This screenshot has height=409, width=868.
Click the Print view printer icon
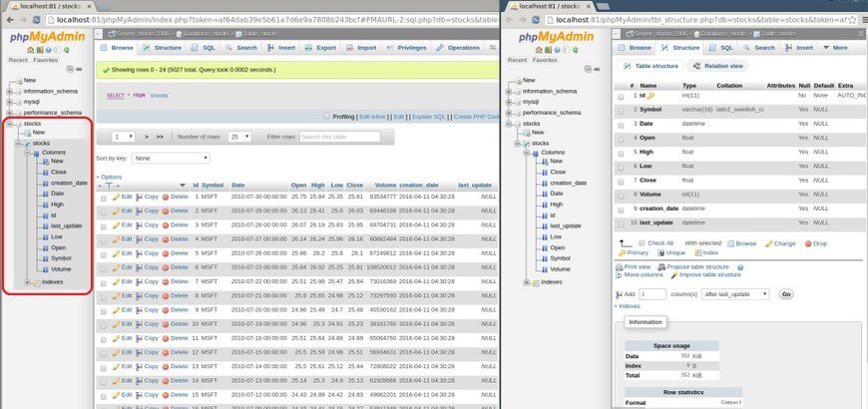coord(619,267)
